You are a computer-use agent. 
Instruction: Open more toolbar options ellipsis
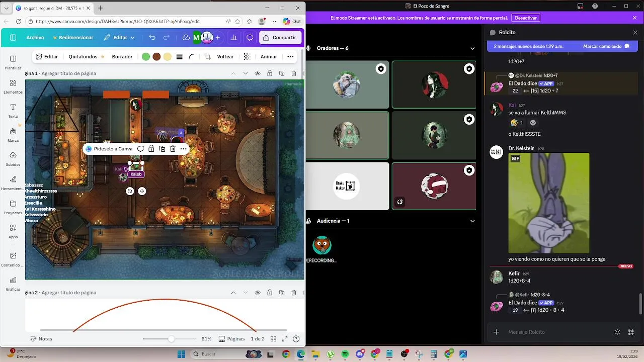point(290,57)
